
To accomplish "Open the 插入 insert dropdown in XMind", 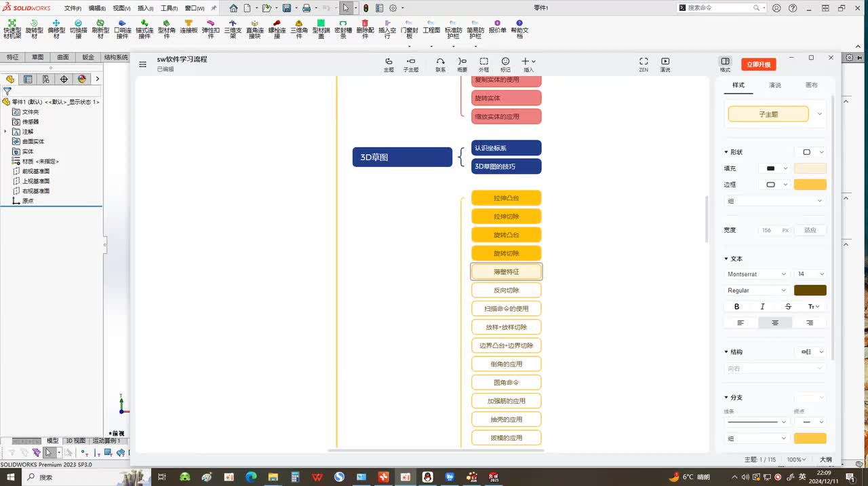I will tap(529, 64).
